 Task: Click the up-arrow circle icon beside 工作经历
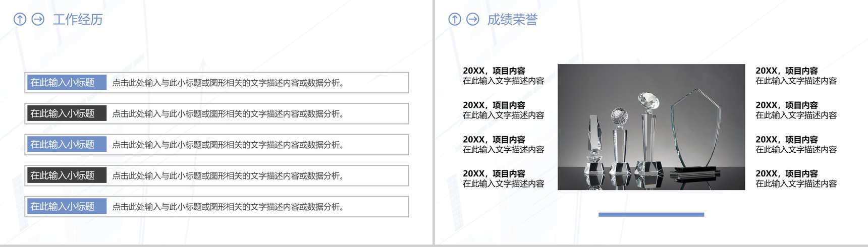click(20, 20)
